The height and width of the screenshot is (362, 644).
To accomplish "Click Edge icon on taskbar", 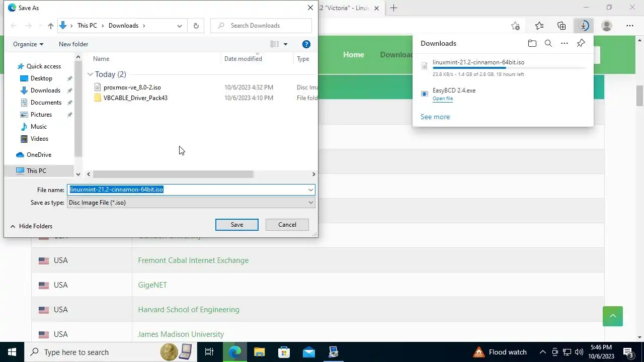I will pyautogui.click(x=235, y=352).
